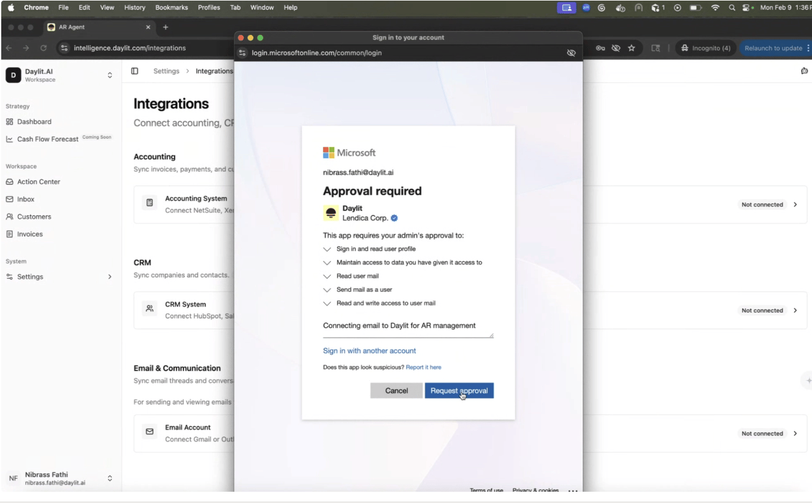The height and width of the screenshot is (504, 812).
Task: Click the site info icon beside intelligence.daylit.com
Action: click(x=64, y=48)
